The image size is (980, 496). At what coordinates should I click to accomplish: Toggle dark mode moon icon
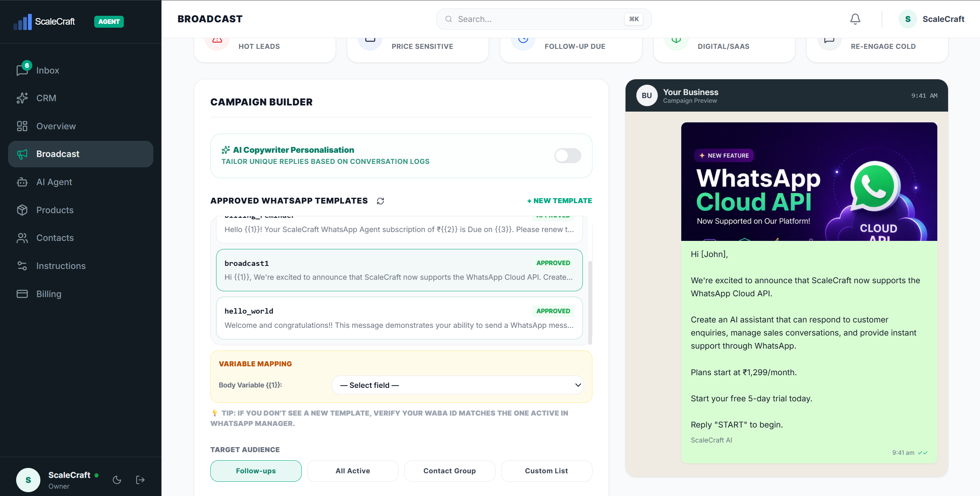(117, 480)
